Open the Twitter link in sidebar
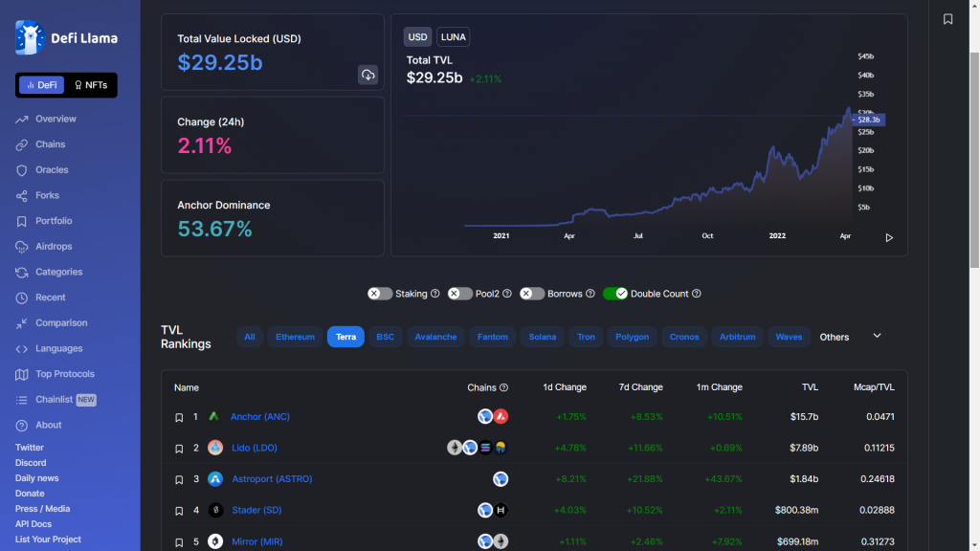The height and width of the screenshot is (551, 980). tap(30, 448)
